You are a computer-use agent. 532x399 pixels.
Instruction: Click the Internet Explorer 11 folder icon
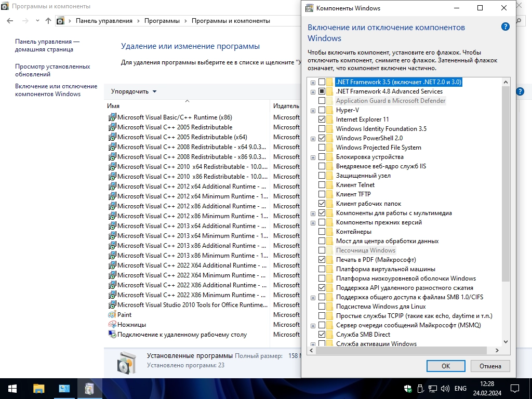(x=329, y=119)
